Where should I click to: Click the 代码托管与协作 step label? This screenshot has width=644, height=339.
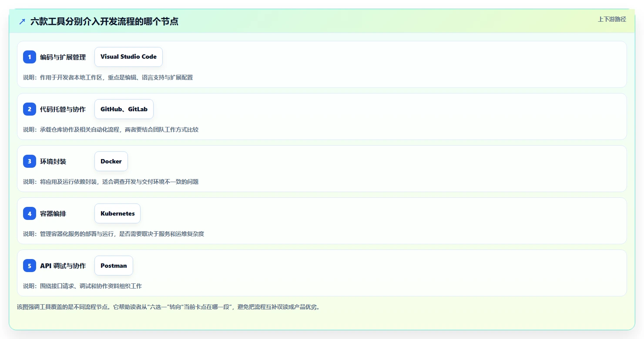63,109
